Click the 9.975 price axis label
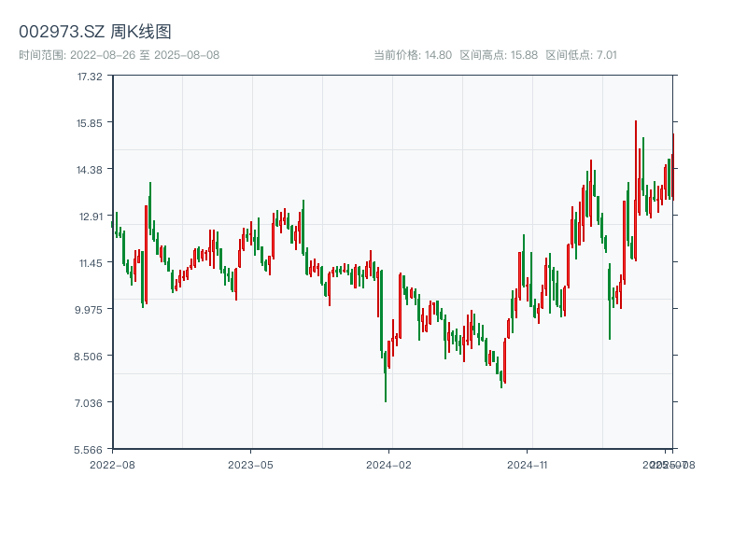This screenshot has width=747, height=560. coord(91,309)
